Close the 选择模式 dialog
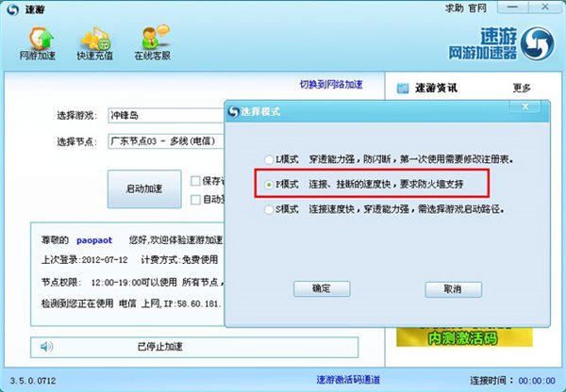Viewport: 566px width, 392px height. pos(525,106)
